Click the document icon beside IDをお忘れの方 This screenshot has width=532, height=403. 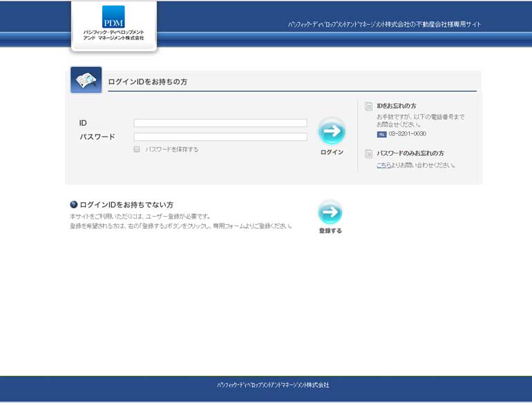pyautogui.click(x=368, y=106)
